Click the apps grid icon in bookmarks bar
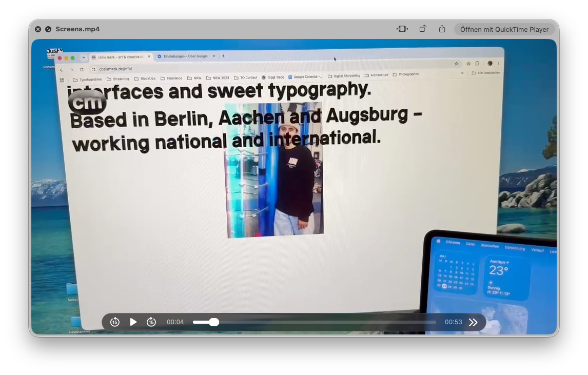 pyautogui.click(x=62, y=80)
